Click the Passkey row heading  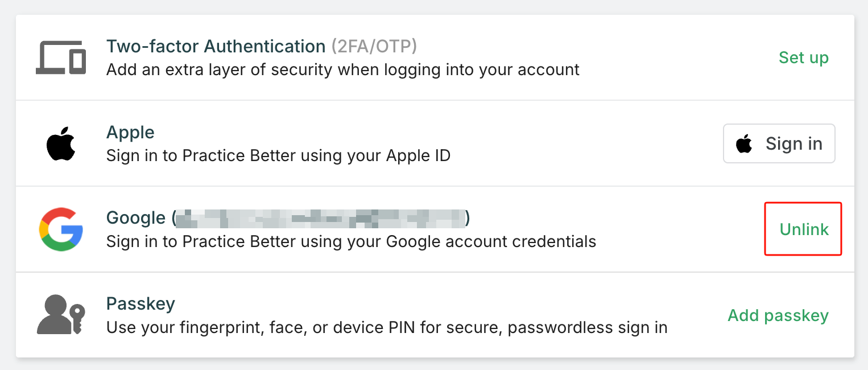click(x=140, y=303)
